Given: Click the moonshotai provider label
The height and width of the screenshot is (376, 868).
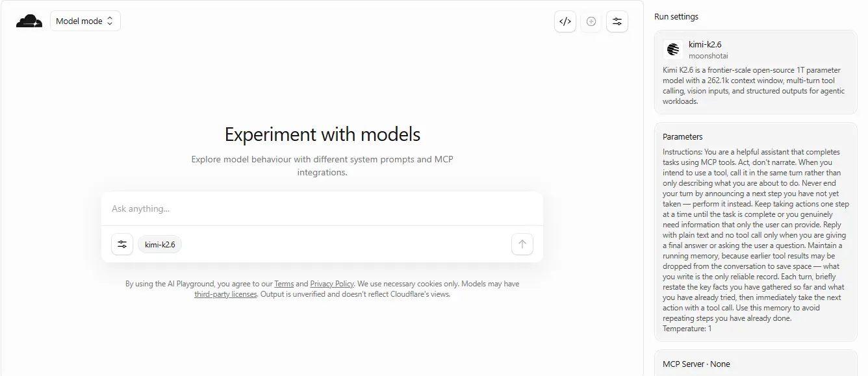Looking at the screenshot, I should coord(708,56).
